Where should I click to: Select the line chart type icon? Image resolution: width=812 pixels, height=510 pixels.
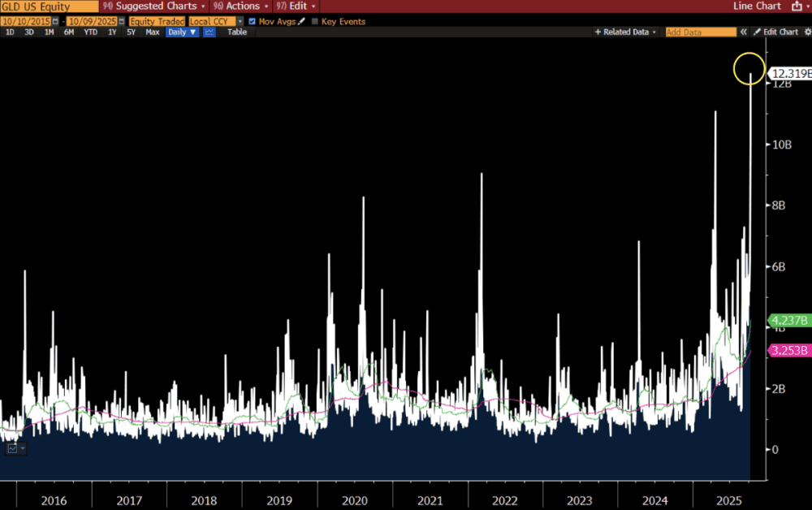point(209,32)
